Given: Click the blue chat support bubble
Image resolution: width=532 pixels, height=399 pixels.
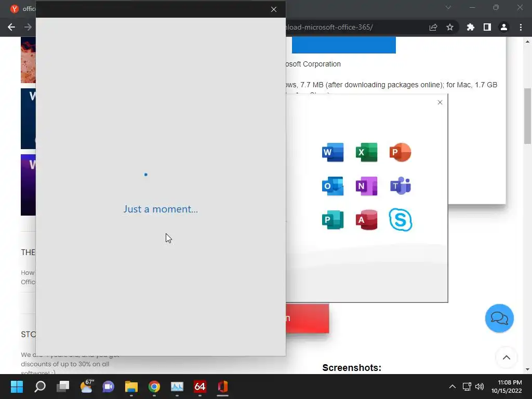Looking at the screenshot, I should pos(499,318).
